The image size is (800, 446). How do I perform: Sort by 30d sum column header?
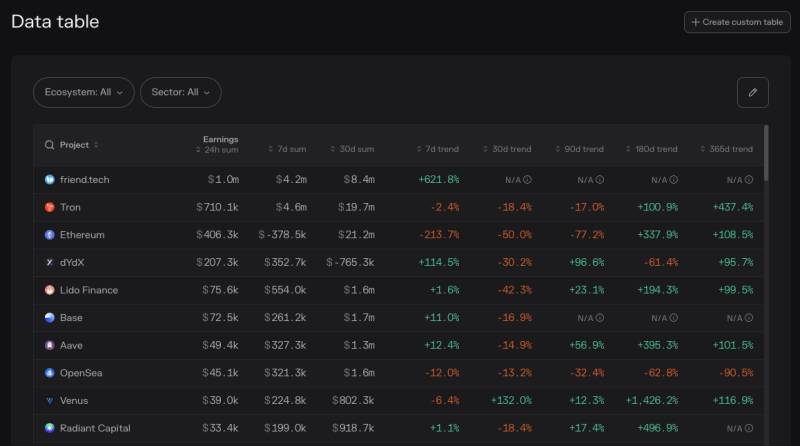[352, 149]
